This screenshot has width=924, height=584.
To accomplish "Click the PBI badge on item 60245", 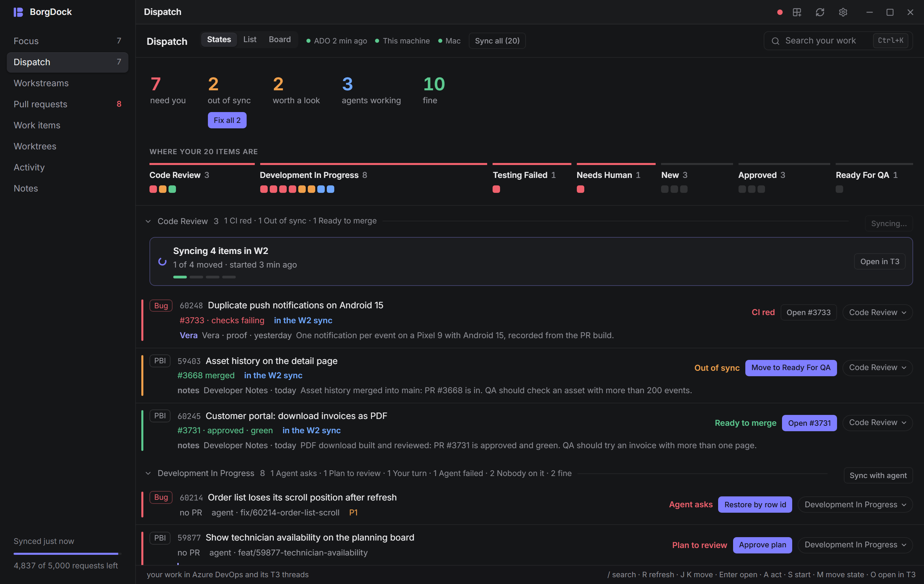I will [160, 416].
